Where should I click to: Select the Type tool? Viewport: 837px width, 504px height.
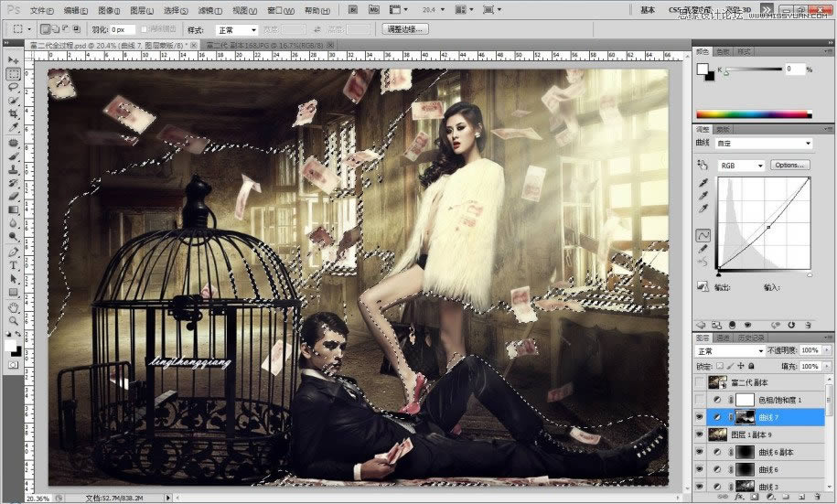point(14,265)
